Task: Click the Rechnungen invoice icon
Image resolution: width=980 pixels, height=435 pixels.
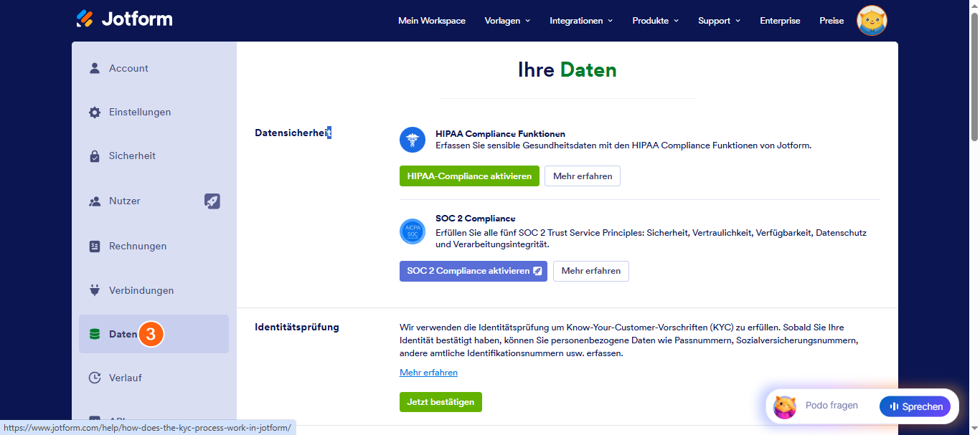Action: tap(94, 246)
